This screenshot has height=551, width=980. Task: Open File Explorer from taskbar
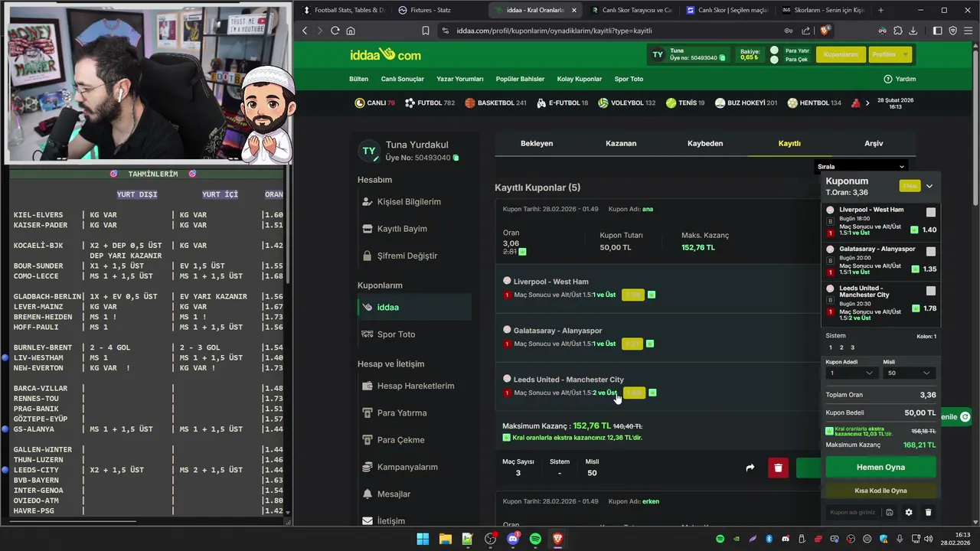[445, 539]
